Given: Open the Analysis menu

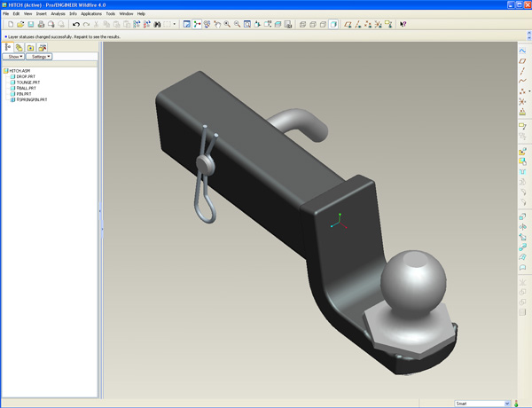Looking at the screenshot, I should 58,14.
